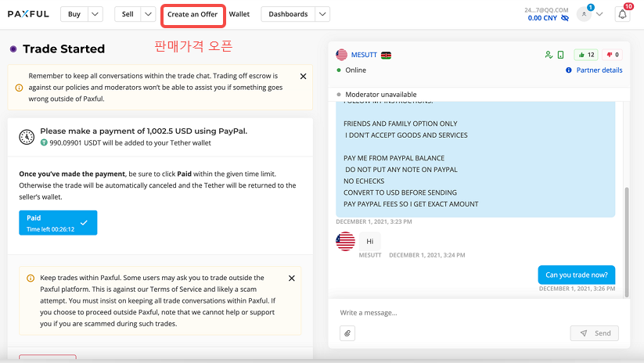Click the attach file paperclip button
Screen dimensions: 644x363
(347, 333)
